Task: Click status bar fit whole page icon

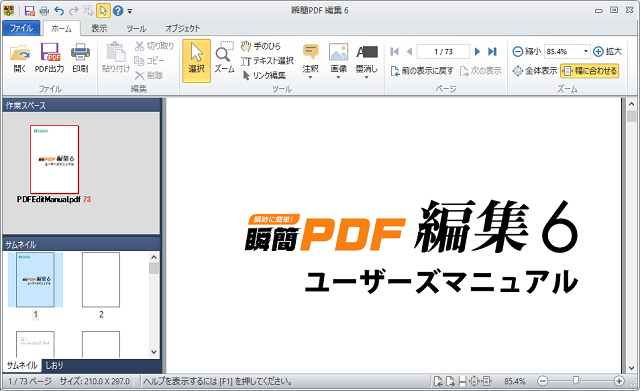Action: [x=474, y=381]
